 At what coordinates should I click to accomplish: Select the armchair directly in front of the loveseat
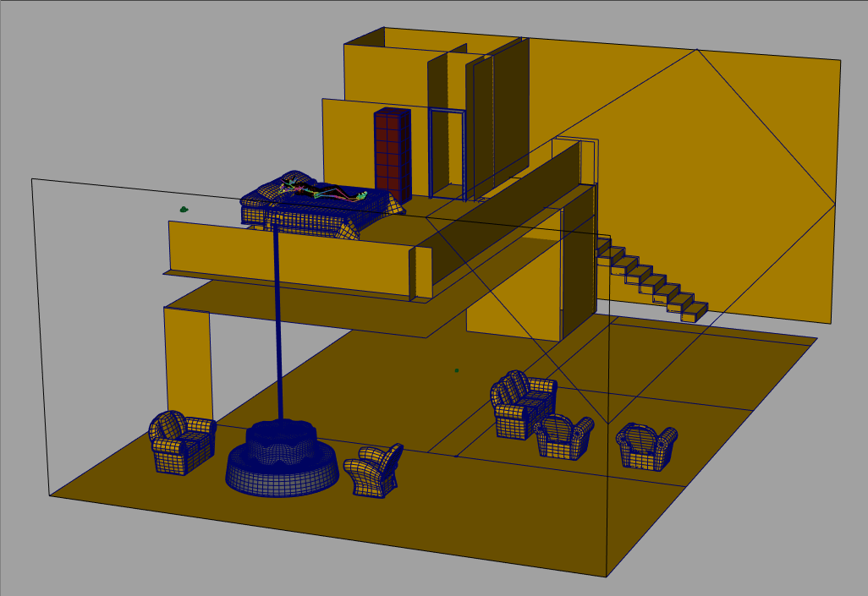pyautogui.click(x=563, y=436)
